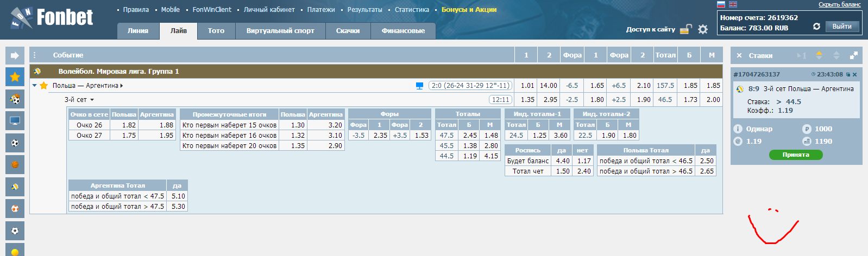Select Poland win odds 1.01

pos(526,86)
